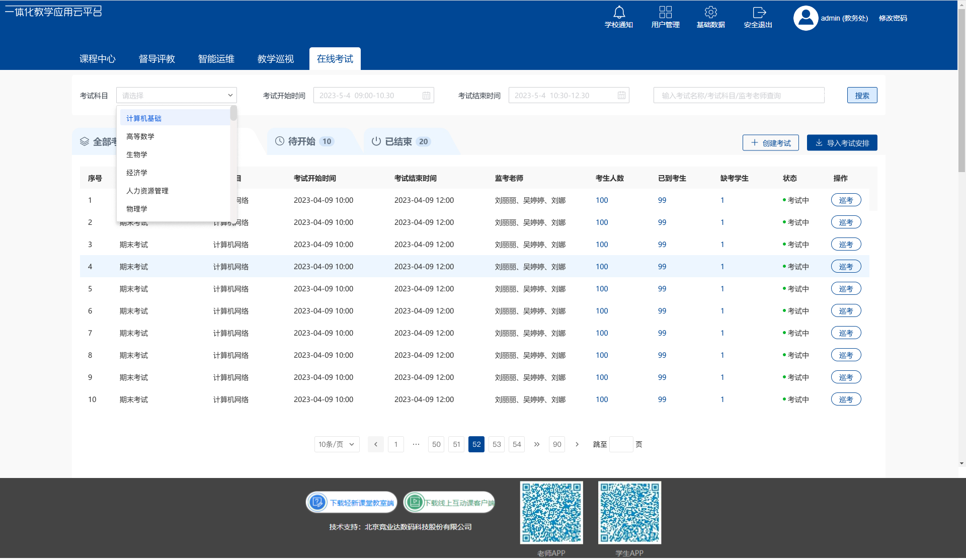Screen dimensions: 966x560
Task: Click 巡考 button in row 1
Action: tap(846, 200)
